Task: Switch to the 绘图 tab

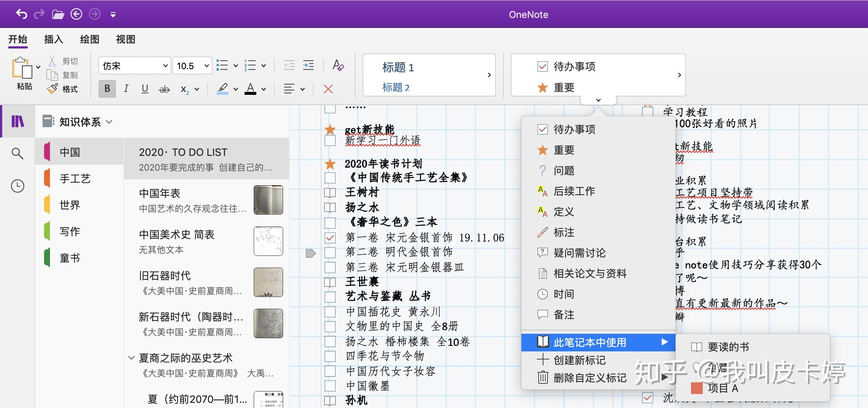Action: pos(90,39)
